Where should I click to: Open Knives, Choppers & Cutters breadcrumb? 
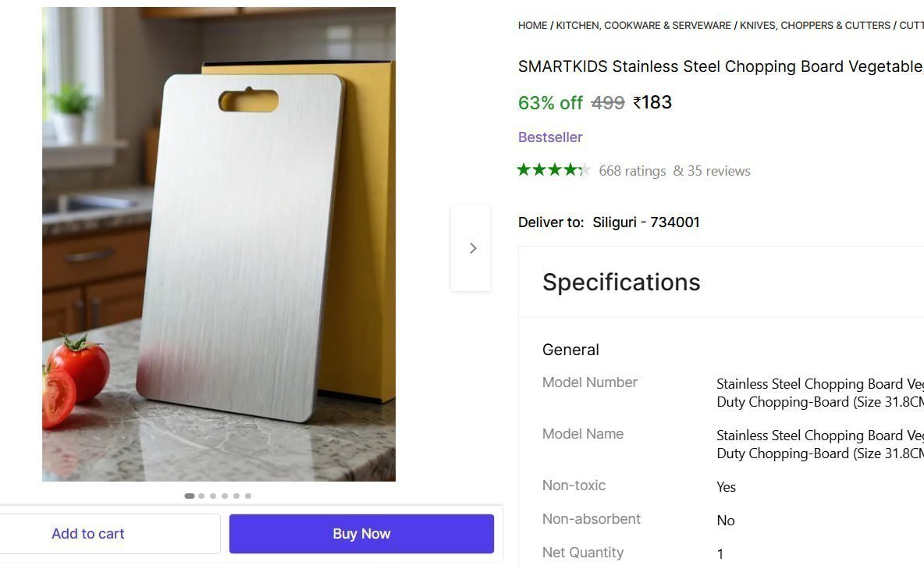(x=815, y=26)
